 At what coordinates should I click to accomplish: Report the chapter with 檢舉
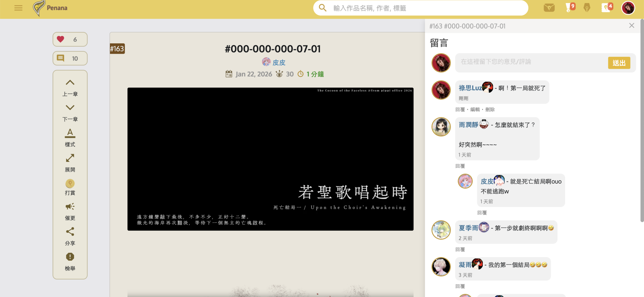point(70,262)
